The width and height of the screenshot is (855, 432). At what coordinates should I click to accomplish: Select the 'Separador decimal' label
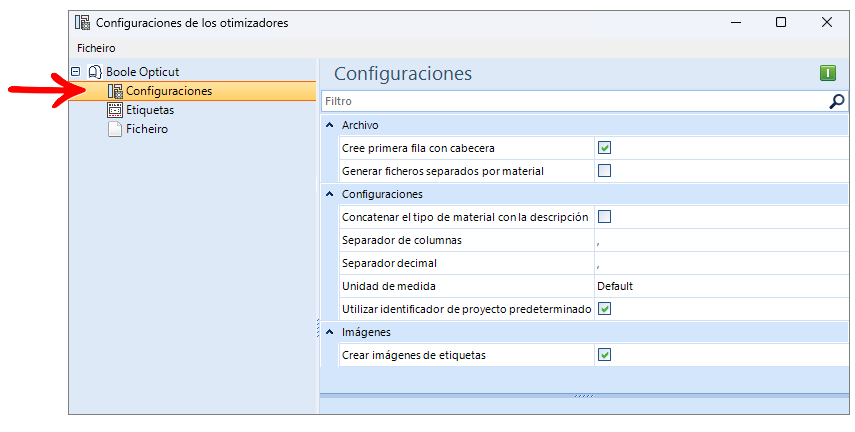click(389, 263)
